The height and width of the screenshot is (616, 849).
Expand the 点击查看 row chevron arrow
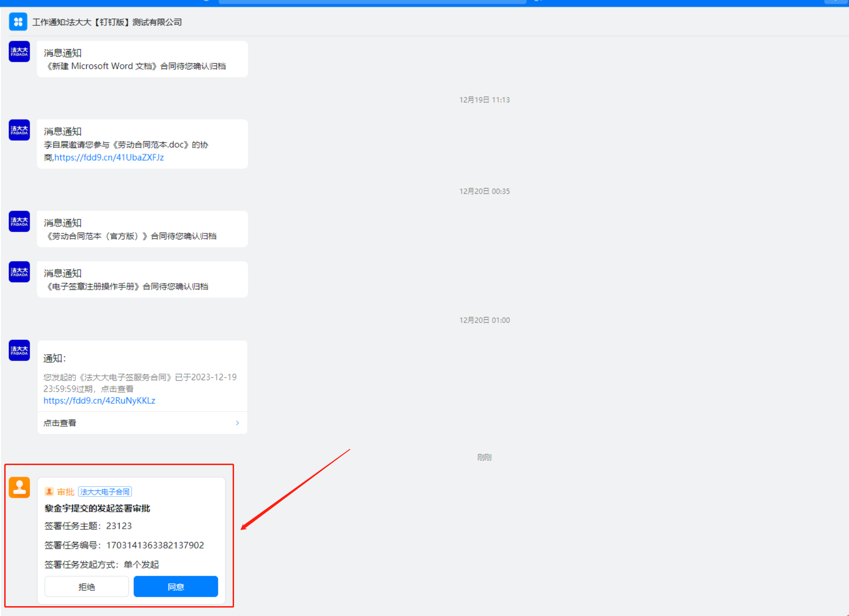(x=237, y=423)
